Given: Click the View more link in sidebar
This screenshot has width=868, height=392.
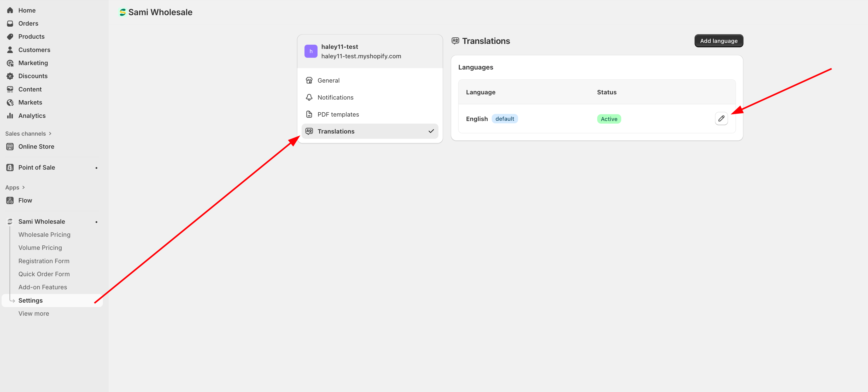Looking at the screenshot, I should [34, 313].
